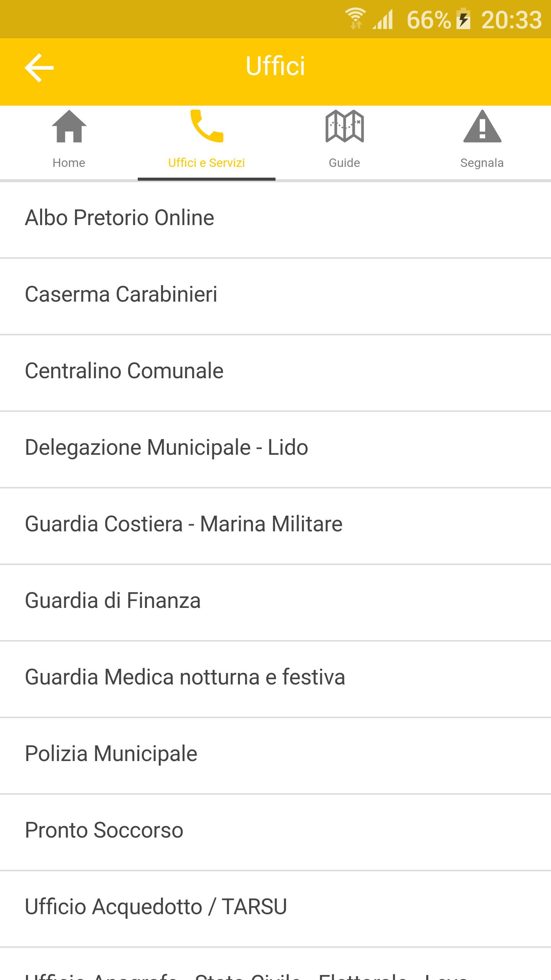Tap the battery charging icon

[463, 19]
